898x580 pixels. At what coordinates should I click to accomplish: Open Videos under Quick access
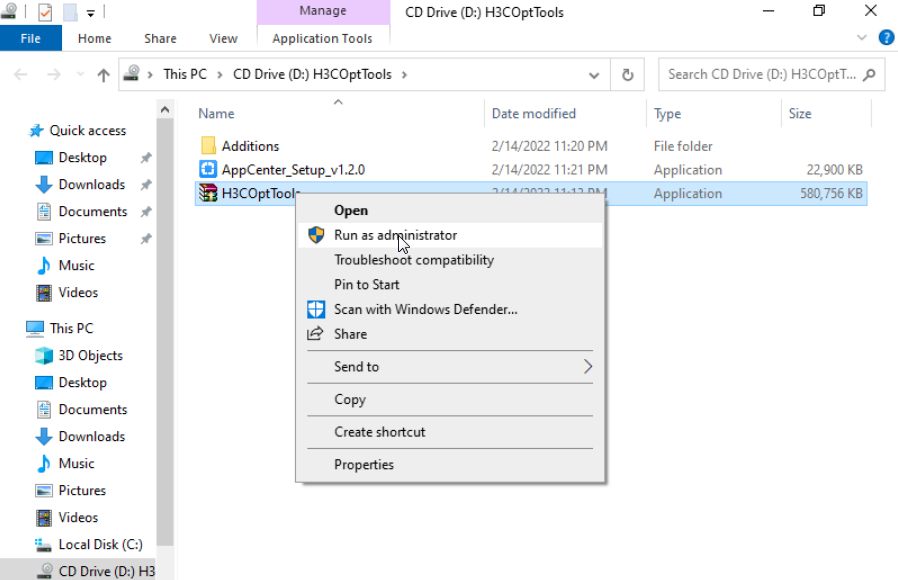point(78,292)
